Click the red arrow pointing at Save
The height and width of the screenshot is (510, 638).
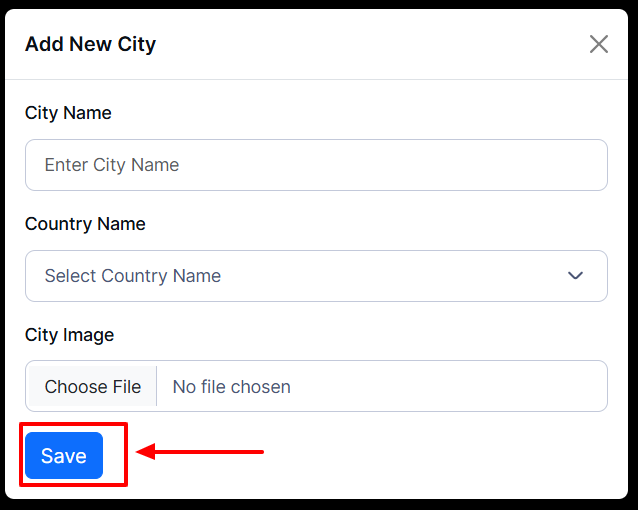(200, 452)
